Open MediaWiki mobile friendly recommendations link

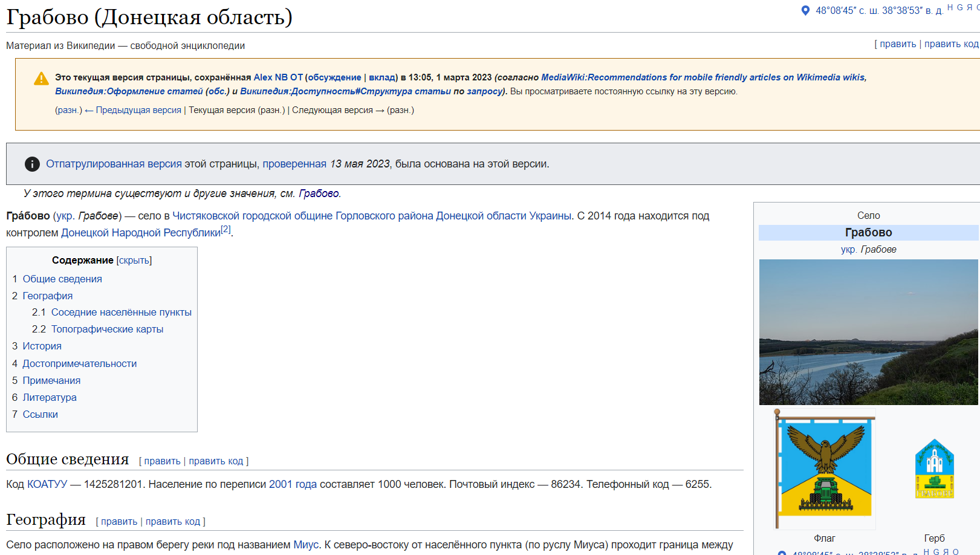pyautogui.click(x=703, y=77)
